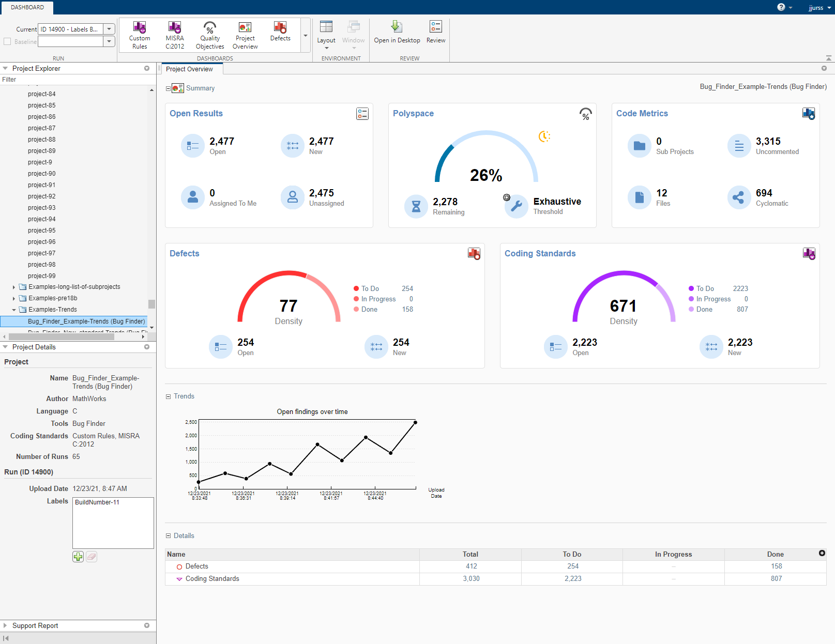Viewport: 835px width, 644px height.
Task: Collapse the Project Details panel
Action: (x=5, y=347)
